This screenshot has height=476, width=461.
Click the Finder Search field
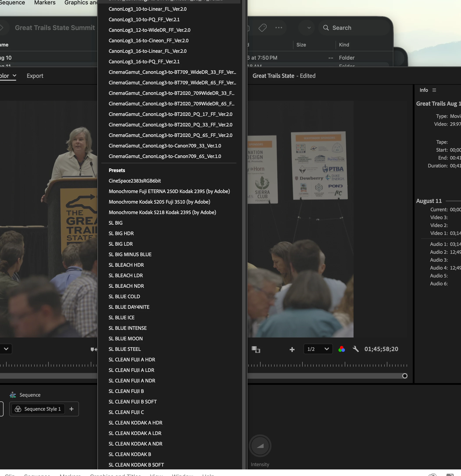point(354,28)
